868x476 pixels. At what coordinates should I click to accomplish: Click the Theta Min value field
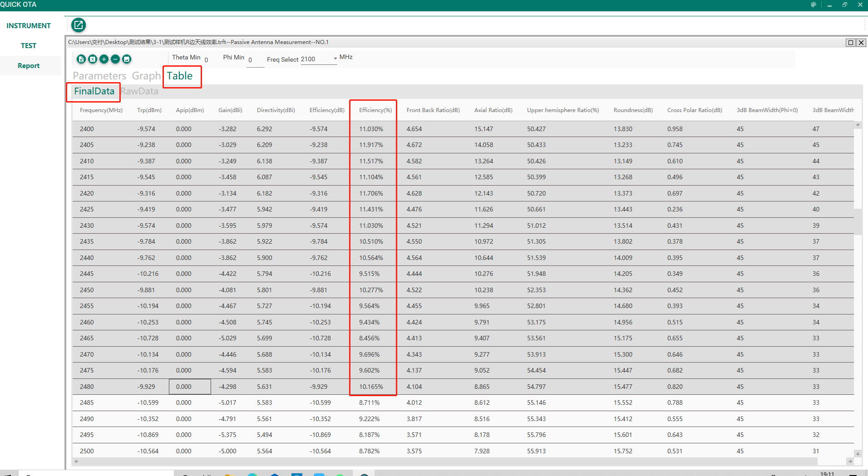[x=207, y=60]
